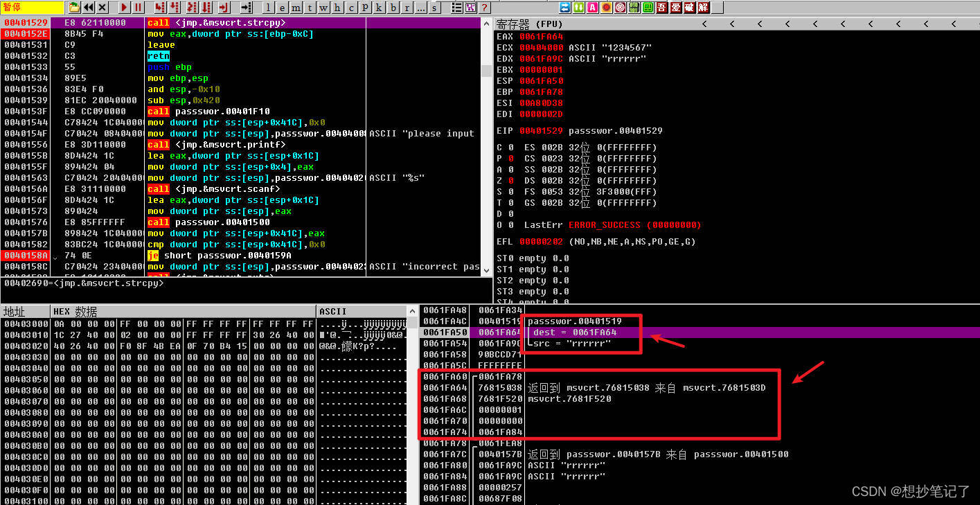
Task: Select the je short instruction at 0040158A
Action: point(241,256)
